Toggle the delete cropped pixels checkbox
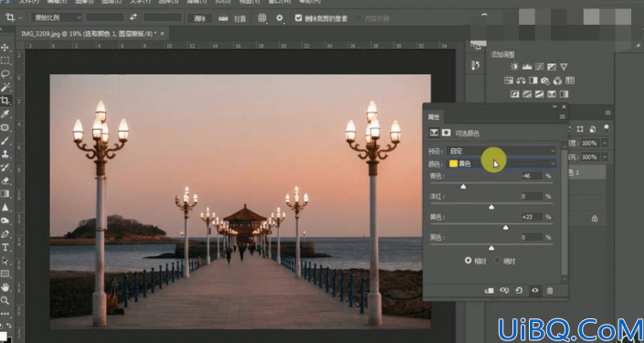 [x=299, y=18]
